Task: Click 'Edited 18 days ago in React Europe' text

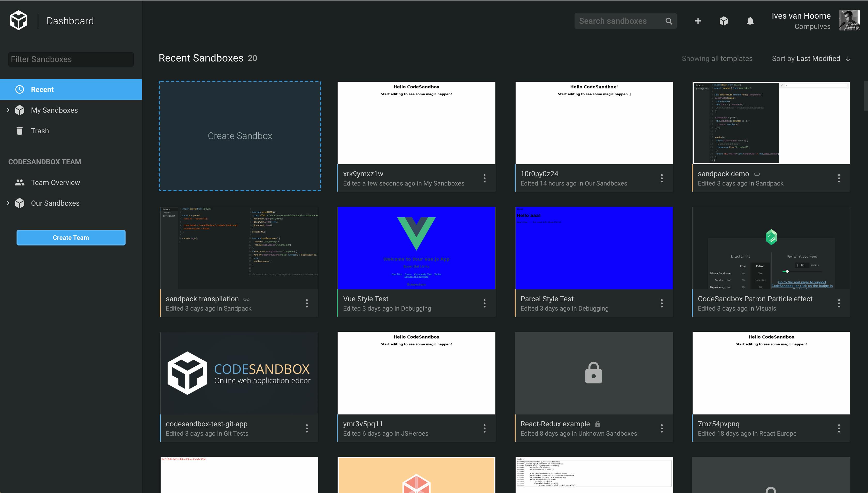Action: [747, 433]
